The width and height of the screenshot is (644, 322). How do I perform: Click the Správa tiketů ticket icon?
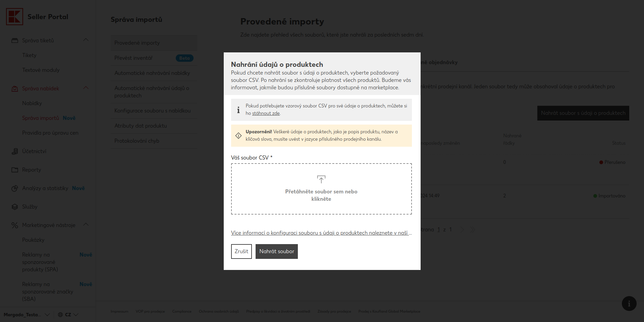pyautogui.click(x=15, y=41)
